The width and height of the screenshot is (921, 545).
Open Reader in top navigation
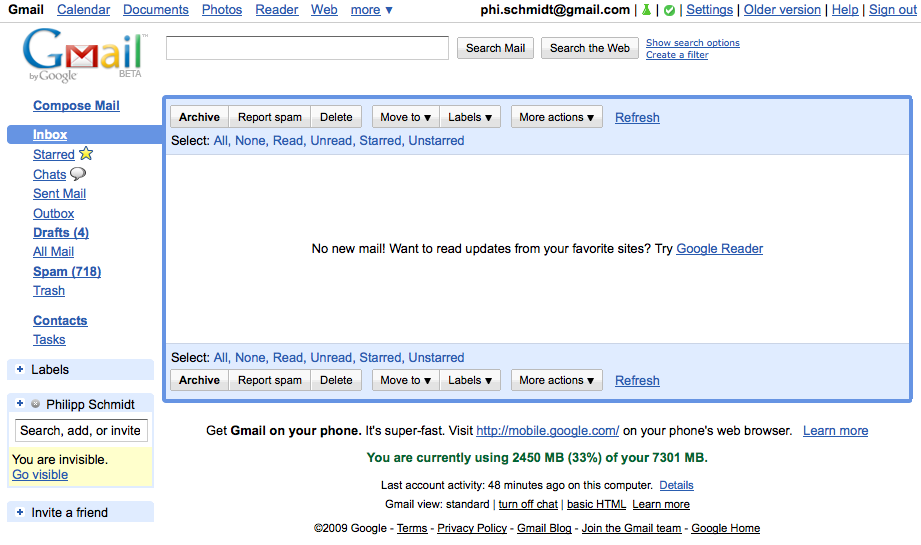click(x=277, y=10)
